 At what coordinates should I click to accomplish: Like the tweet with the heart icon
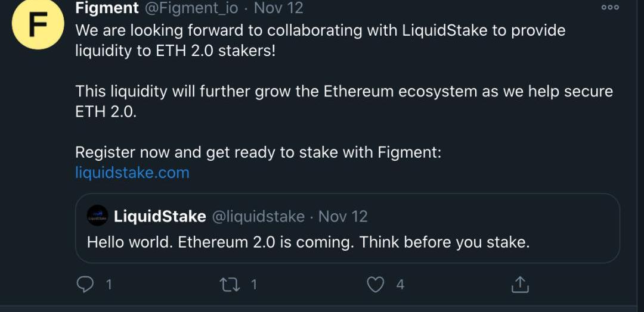[375, 285]
